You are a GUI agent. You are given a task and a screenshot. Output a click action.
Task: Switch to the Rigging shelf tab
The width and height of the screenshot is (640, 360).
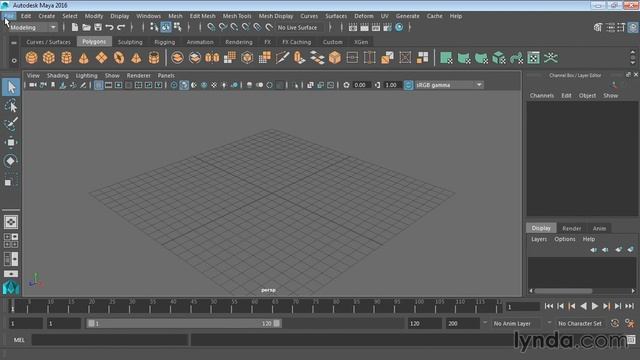164,42
